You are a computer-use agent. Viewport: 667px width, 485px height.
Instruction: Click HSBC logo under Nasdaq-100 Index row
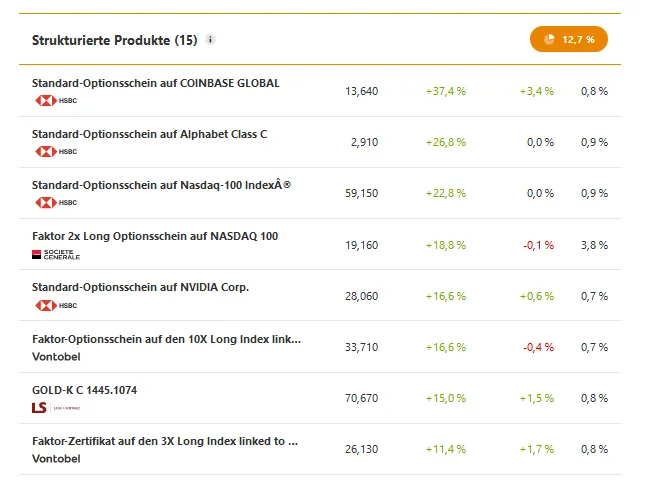(x=56, y=203)
